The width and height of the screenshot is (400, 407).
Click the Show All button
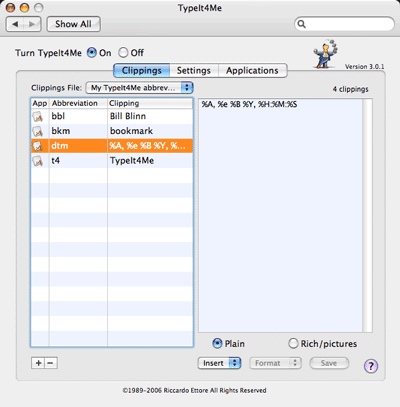[x=73, y=24]
